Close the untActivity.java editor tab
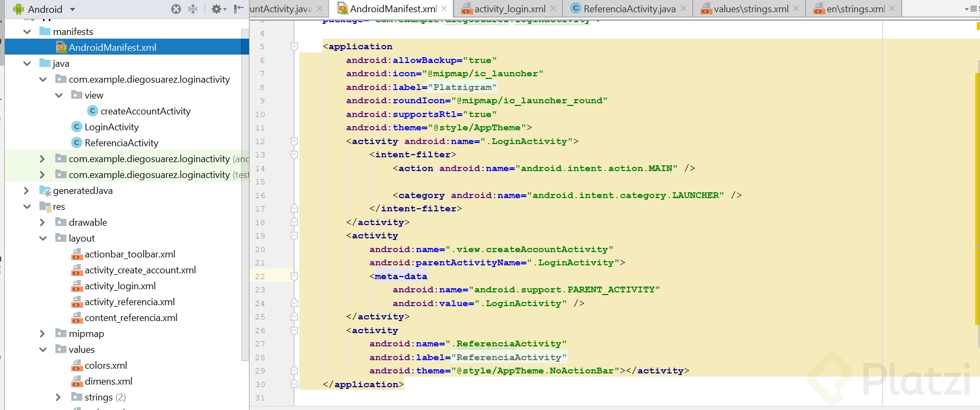 [319, 8]
